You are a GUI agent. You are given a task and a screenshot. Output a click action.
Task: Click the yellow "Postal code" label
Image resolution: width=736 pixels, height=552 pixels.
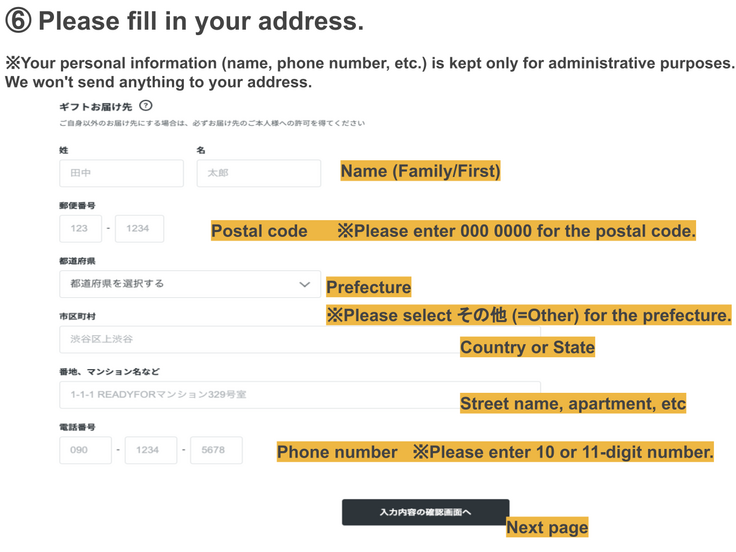pos(259,231)
